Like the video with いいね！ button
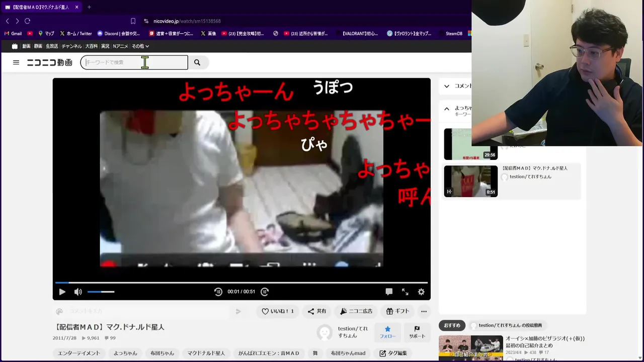644x362 pixels. tap(277, 311)
